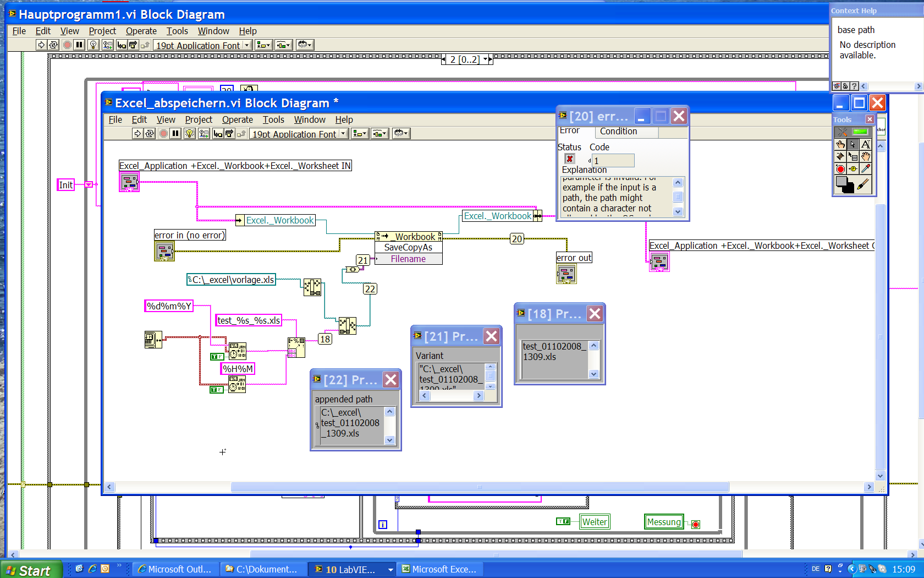924x578 pixels.
Task: Select the Probe tool
Action: [x=853, y=169]
